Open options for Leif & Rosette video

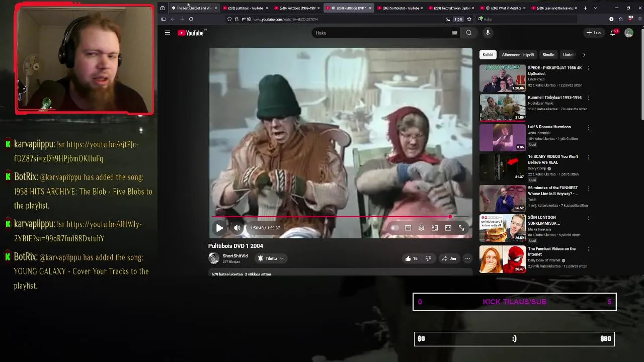click(589, 127)
